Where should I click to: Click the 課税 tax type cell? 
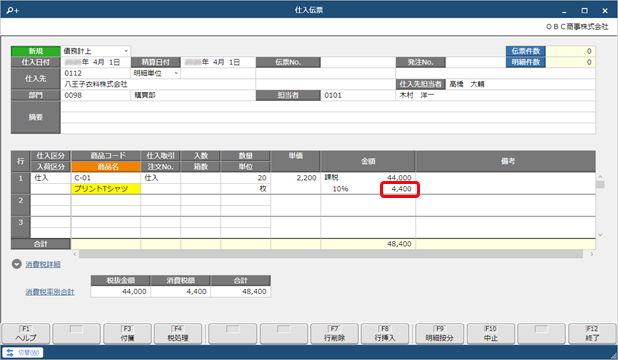point(332,178)
